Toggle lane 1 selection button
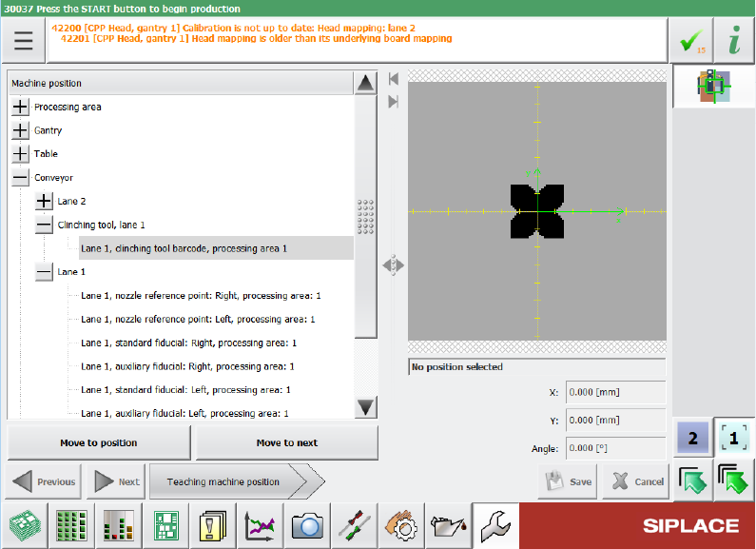 click(x=733, y=439)
